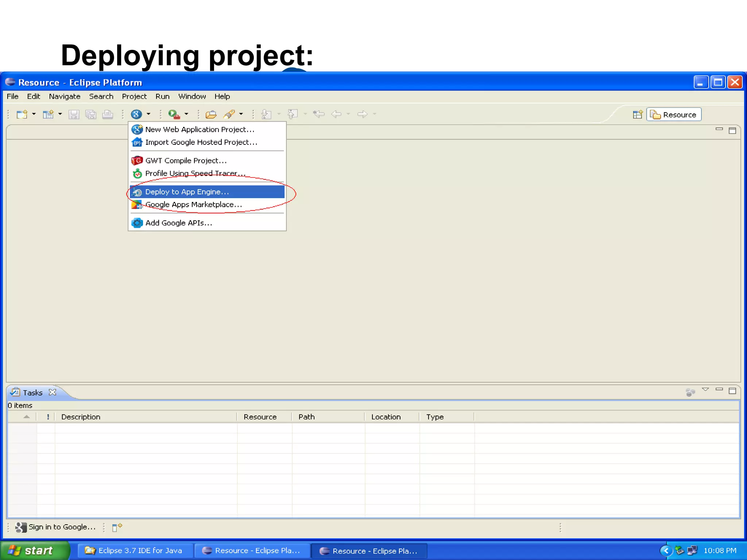
Task: Sort tasks by Type column
Action: pyautogui.click(x=447, y=417)
